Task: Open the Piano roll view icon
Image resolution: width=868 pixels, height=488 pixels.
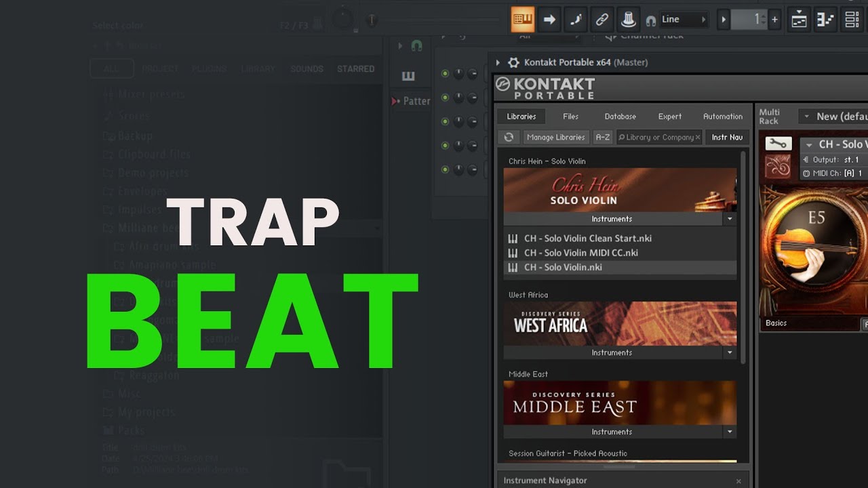Action: coord(825,20)
